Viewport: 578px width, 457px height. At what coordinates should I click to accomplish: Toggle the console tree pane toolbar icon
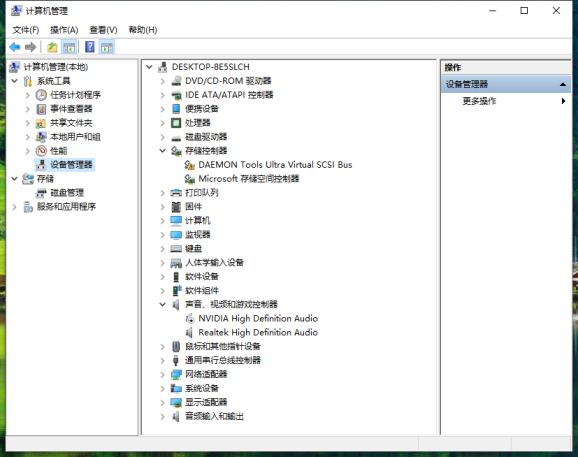click(69, 47)
